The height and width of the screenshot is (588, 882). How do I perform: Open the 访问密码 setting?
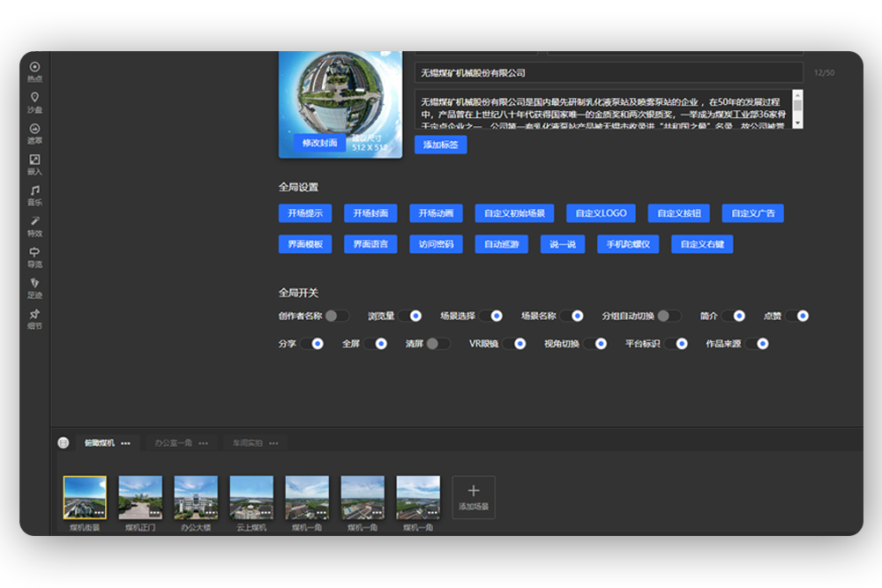click(x=436, y=244)
